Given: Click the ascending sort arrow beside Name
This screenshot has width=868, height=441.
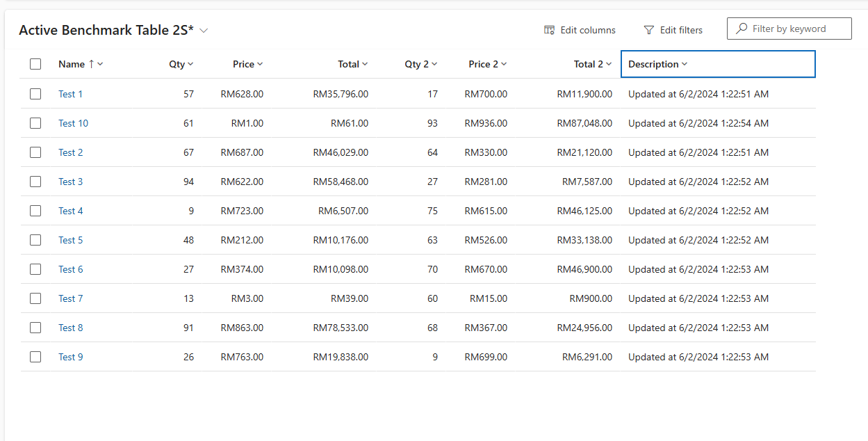Looking at the screenshot, I should [91, 64].
